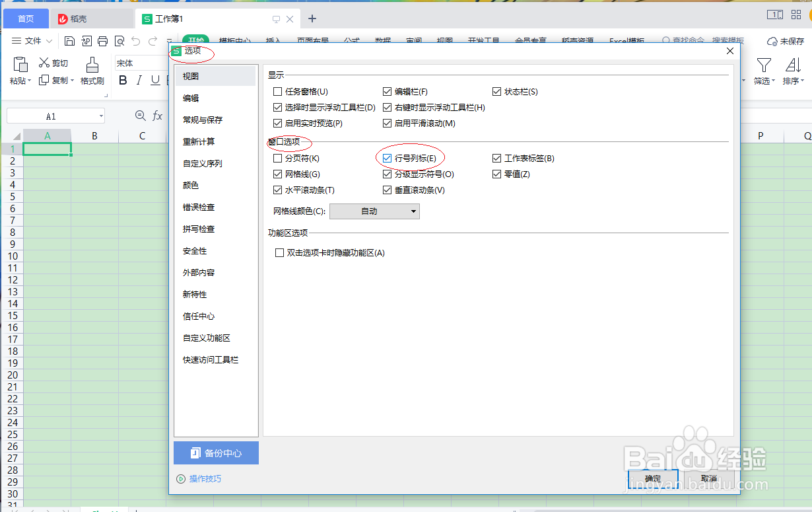Click the fx insert function icon

click(x=157, y=116)
